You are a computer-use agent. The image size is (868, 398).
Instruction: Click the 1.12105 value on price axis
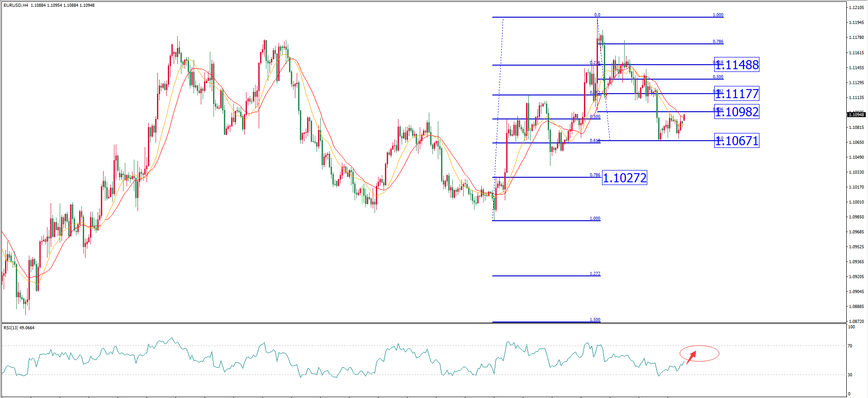(856, 8)
